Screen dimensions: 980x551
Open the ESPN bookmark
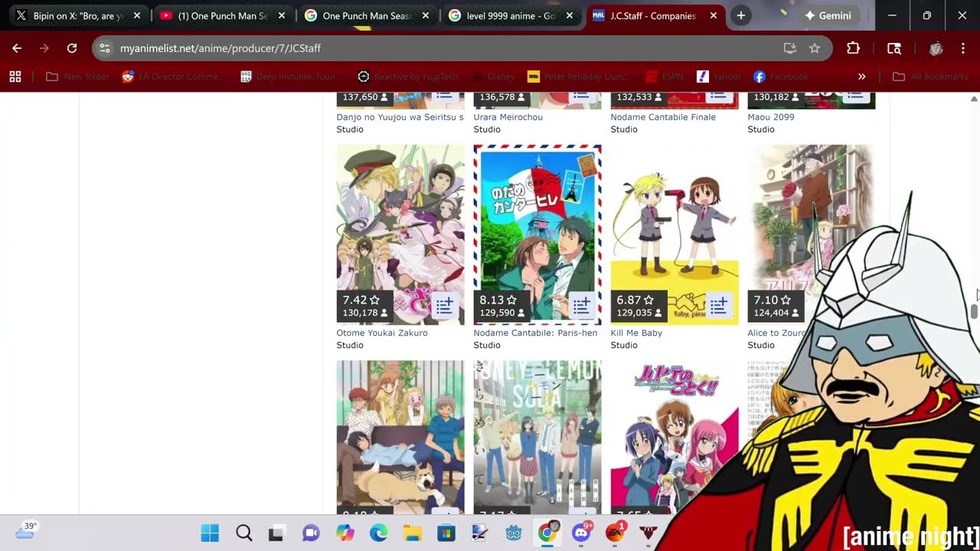point(665,77)
